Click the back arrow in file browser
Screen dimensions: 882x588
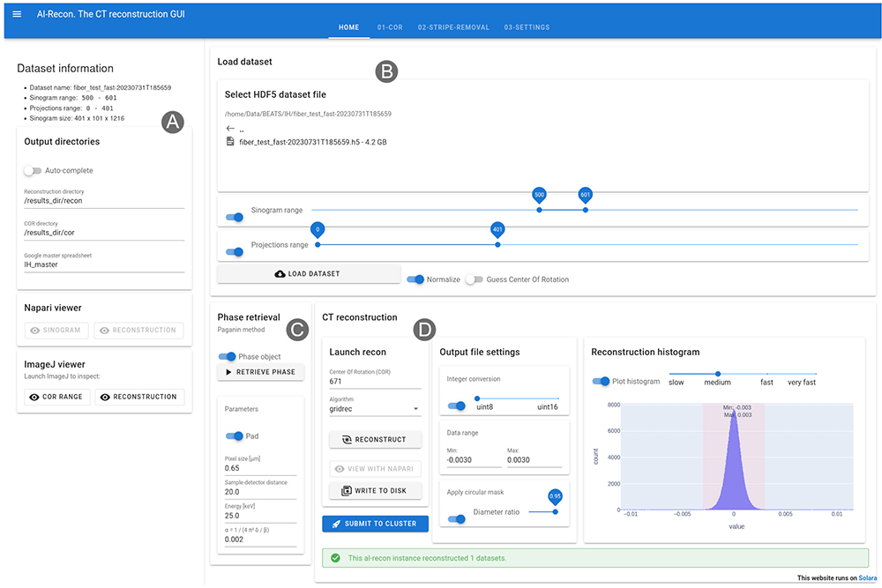pos(230,128)
